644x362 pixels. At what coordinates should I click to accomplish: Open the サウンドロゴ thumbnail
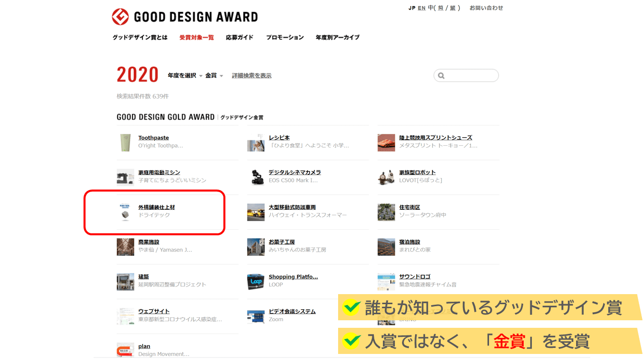386,282
